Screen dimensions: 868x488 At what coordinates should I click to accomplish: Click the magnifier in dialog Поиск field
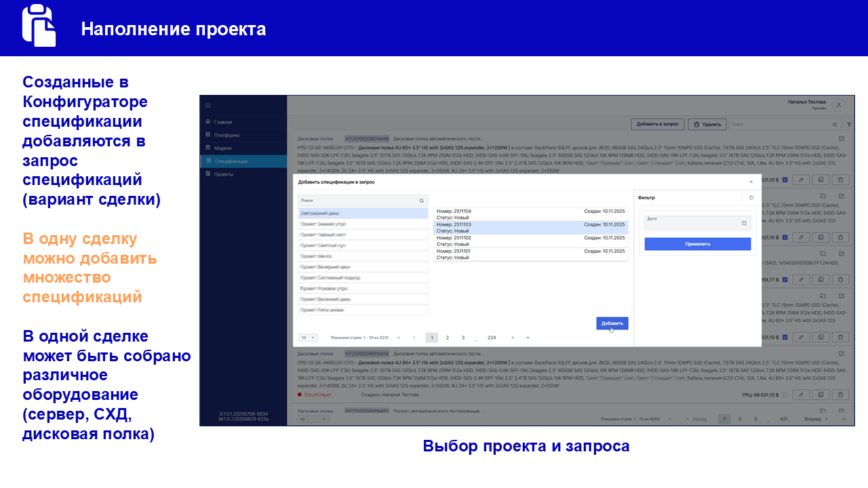point(421,201)
